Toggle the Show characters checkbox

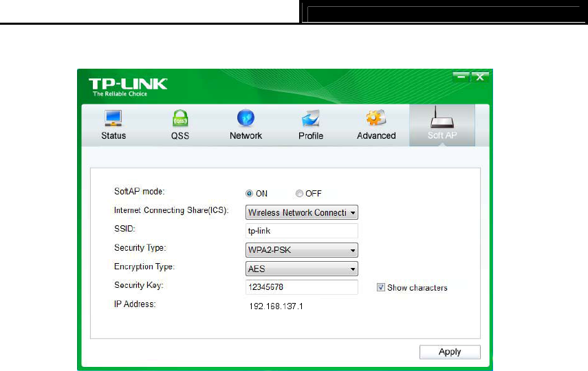click(381, 287)
